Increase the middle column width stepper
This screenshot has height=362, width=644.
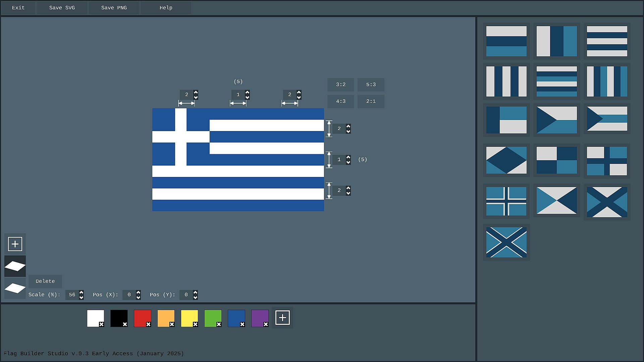pos(247,92)
